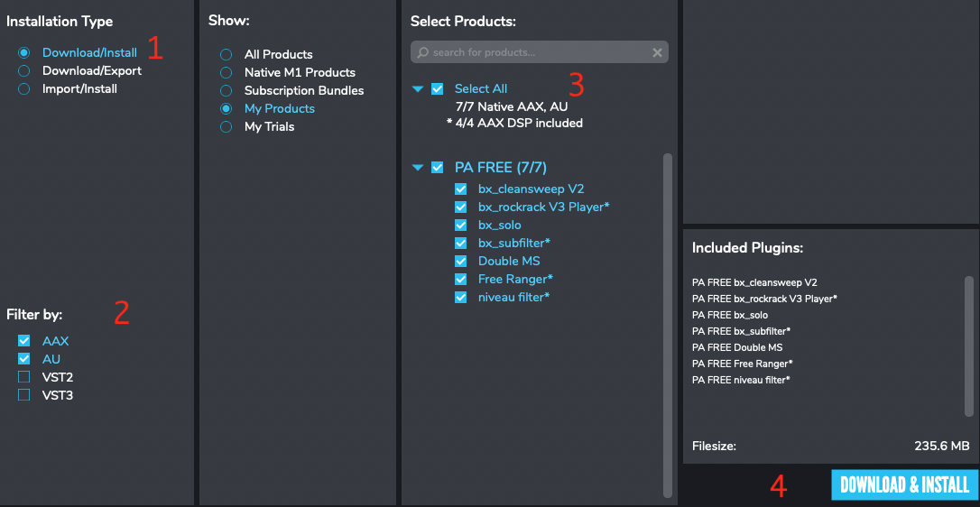980x507 pixels.
Task: Click 'PA FREE bx_solo' in Included Plugins
Action: [730, 315]
